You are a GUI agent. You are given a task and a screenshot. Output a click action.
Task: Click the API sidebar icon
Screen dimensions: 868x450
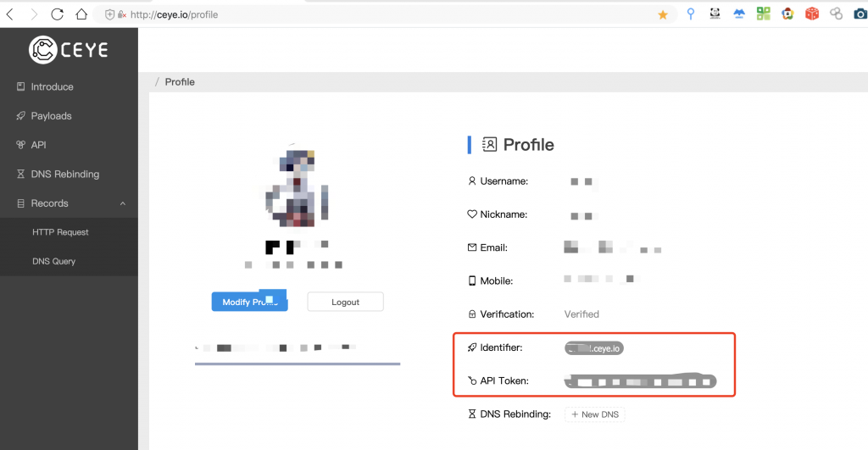20,144
